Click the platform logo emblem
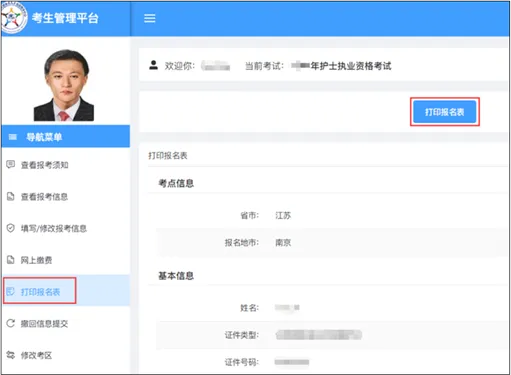 point(13,18)
